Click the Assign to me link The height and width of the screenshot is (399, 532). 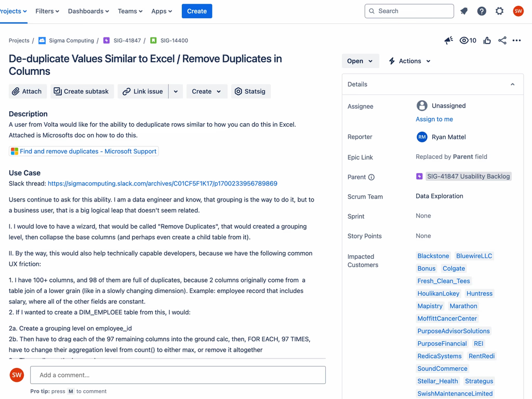[x=434, y=119]
